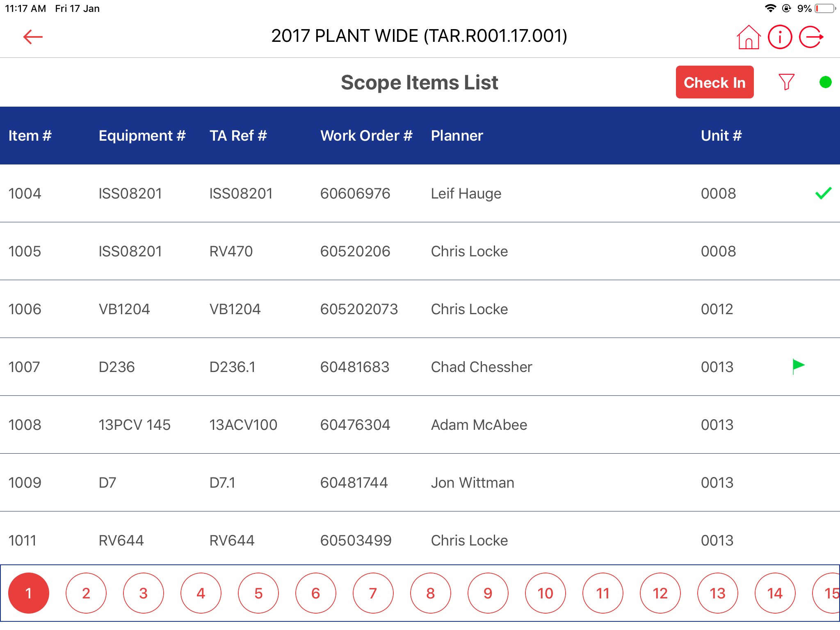Viewport: 840px width, 630px height.
Task: Go to page 7
Action: pos(373,593)
